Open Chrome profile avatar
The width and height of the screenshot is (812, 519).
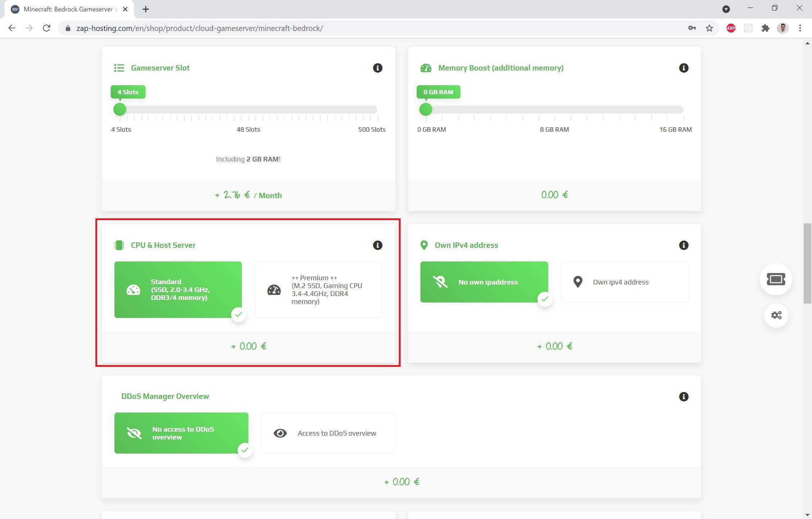click(x=782, y=28)
